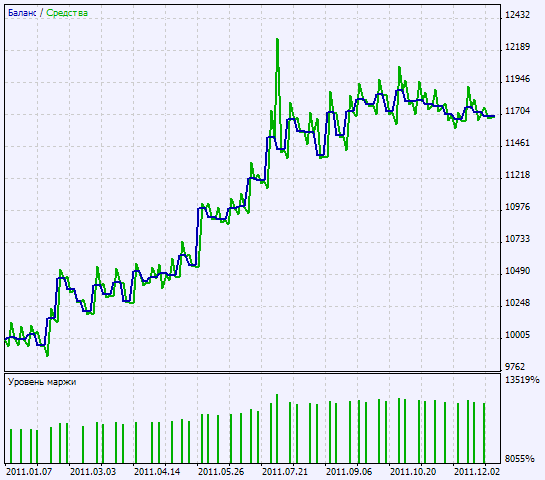The image size is (545, 480).
Task: Click the 8055% margin level value
Action: pyautogui.click(x=519, y=459)
